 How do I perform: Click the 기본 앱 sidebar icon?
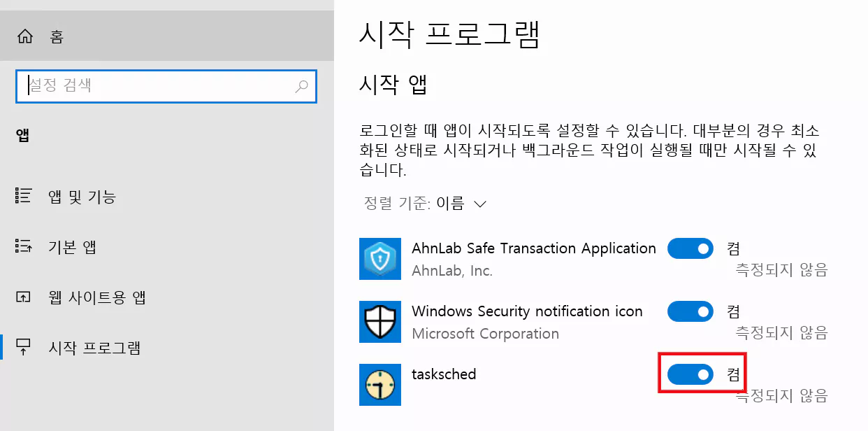[23, 246]
